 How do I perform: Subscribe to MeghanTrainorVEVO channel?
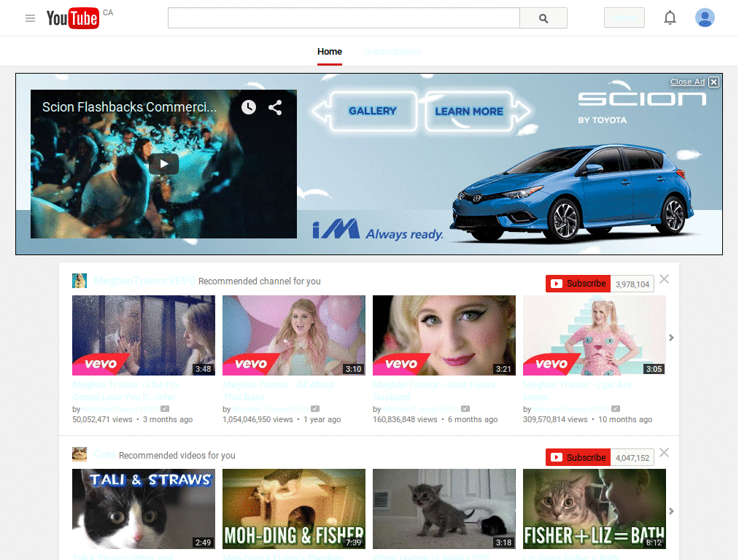(578, 284)
